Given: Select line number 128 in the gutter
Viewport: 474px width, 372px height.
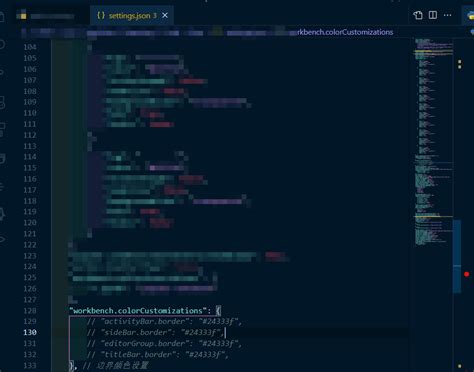Looking at the screenshot, I should tap(30, 311).
